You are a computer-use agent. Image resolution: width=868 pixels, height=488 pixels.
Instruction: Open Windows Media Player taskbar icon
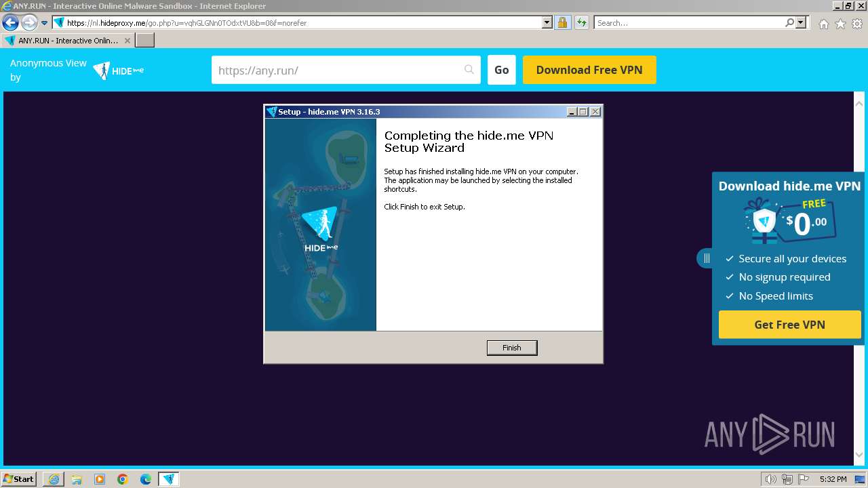pyautogui.click(x=100, y=479)
